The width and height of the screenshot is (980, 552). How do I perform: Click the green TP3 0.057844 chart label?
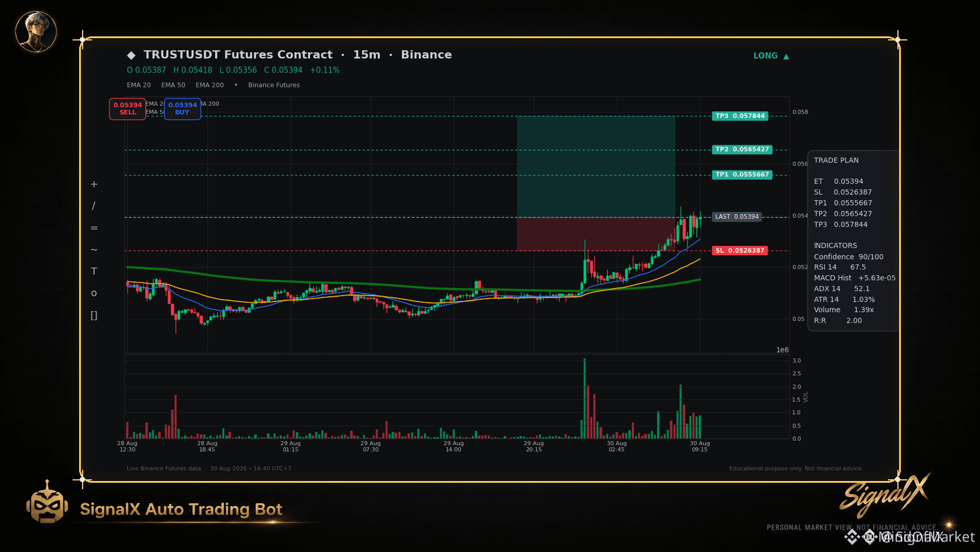pos(740,116)
